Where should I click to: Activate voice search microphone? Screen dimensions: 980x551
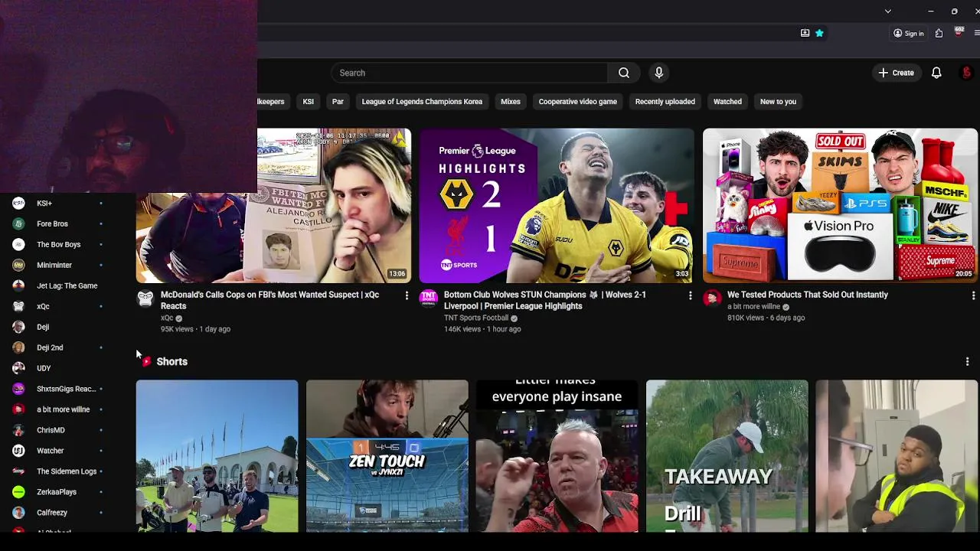point(658,73)
